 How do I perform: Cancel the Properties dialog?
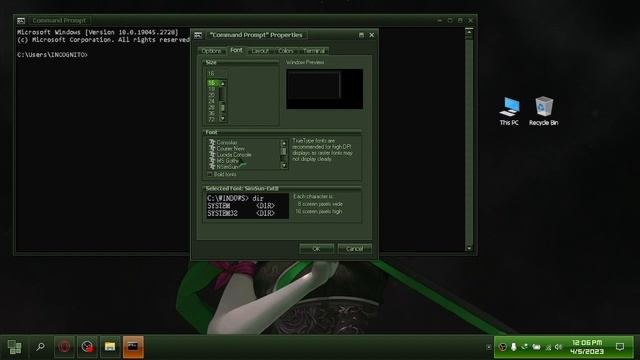[x=354, y=249]
